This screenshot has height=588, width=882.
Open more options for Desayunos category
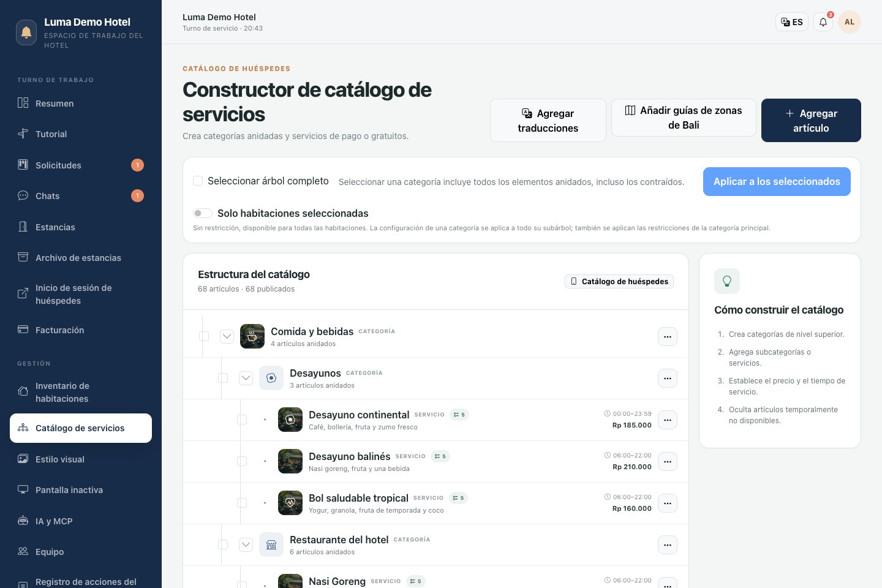click(x=668, y=379)
